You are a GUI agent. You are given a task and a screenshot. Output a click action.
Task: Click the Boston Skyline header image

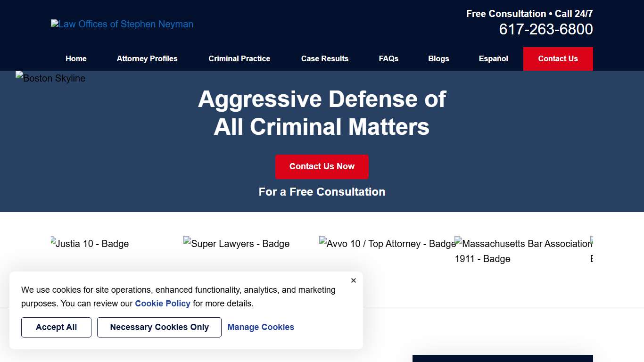click(x=50, y=78)
